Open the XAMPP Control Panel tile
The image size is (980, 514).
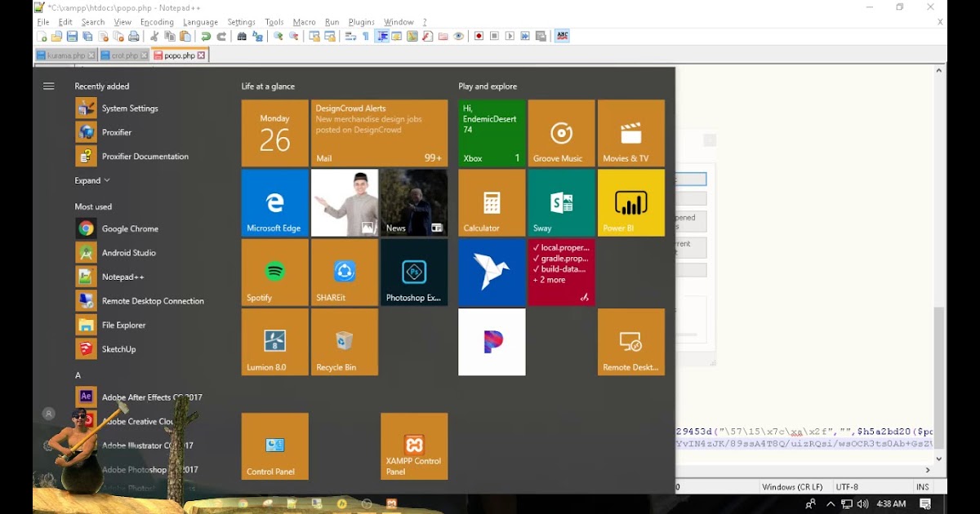coord(414,446)
